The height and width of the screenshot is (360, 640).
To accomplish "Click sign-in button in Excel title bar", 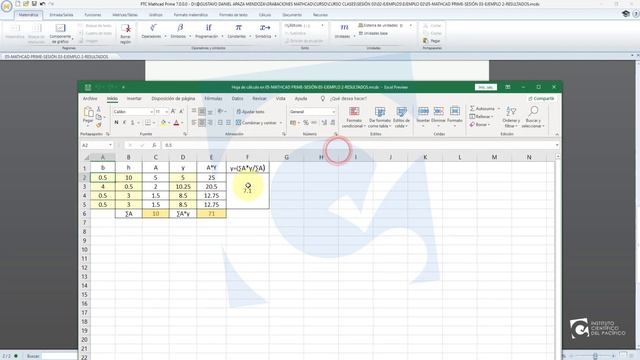I will tap(486, 87).
